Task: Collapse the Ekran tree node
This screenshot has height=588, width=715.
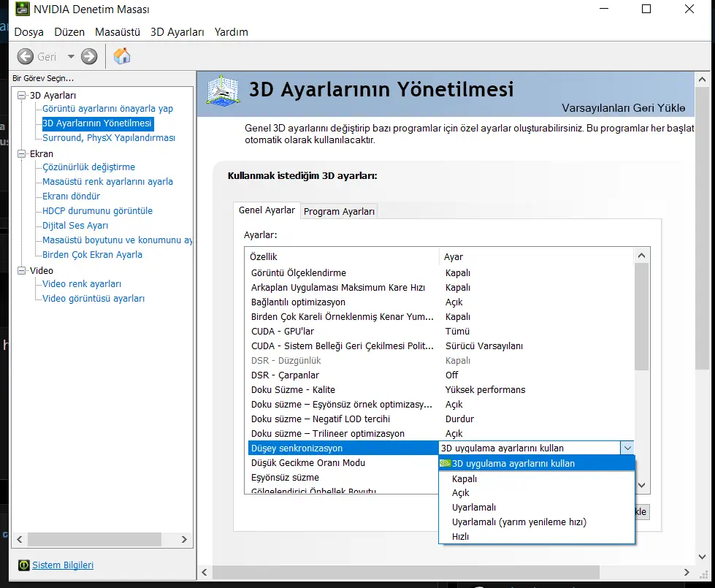Action: click(x=21, y=153)
